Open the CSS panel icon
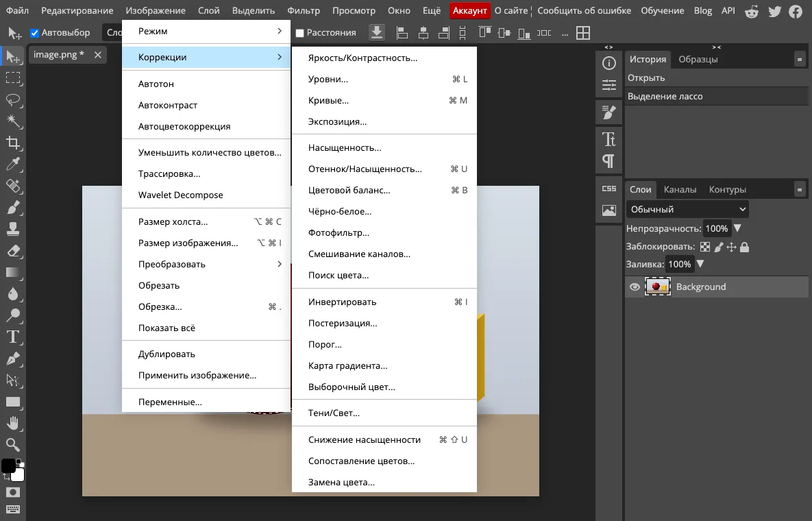 609,189
